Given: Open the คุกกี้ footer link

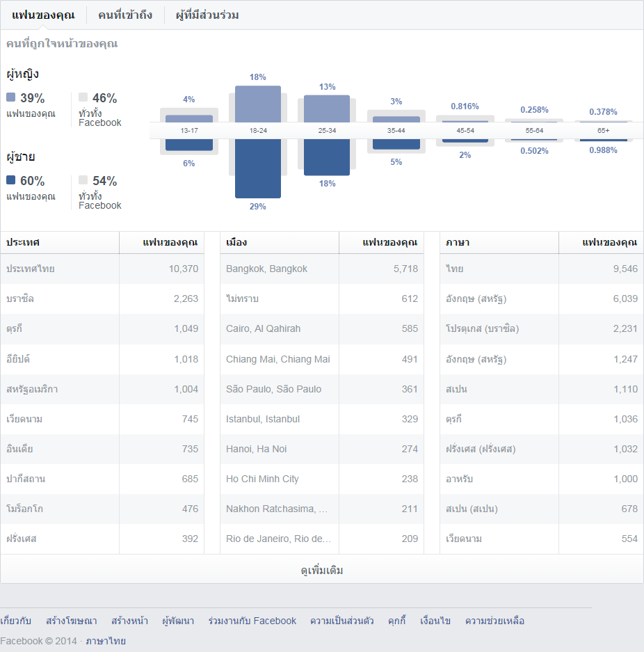Looking at the screenshot, I should (x=397, y=621).
